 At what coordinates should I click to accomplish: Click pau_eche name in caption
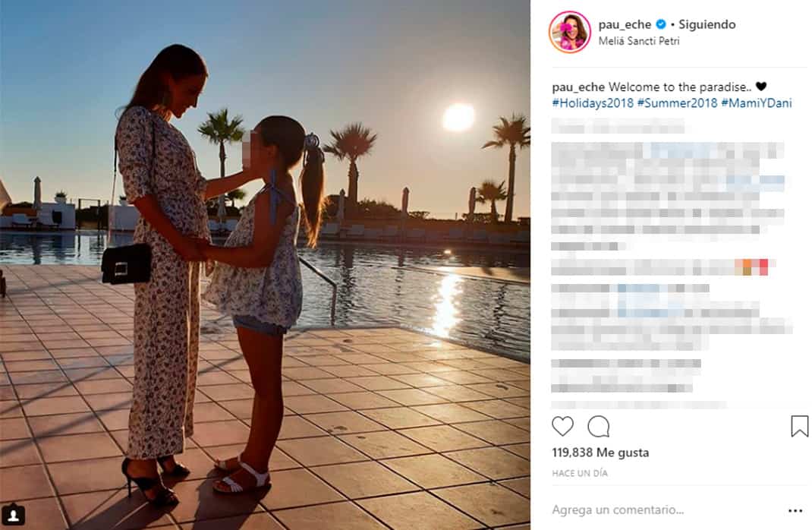click(x=578, y=87)
